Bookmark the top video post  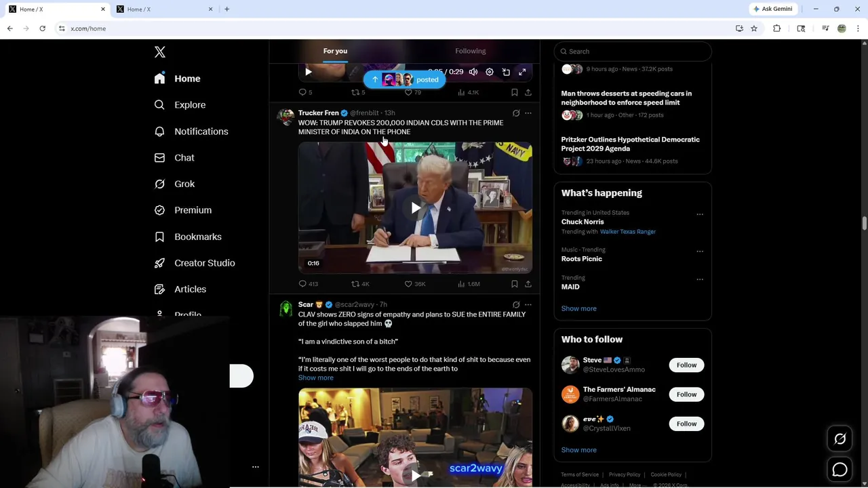click(515, 92)
